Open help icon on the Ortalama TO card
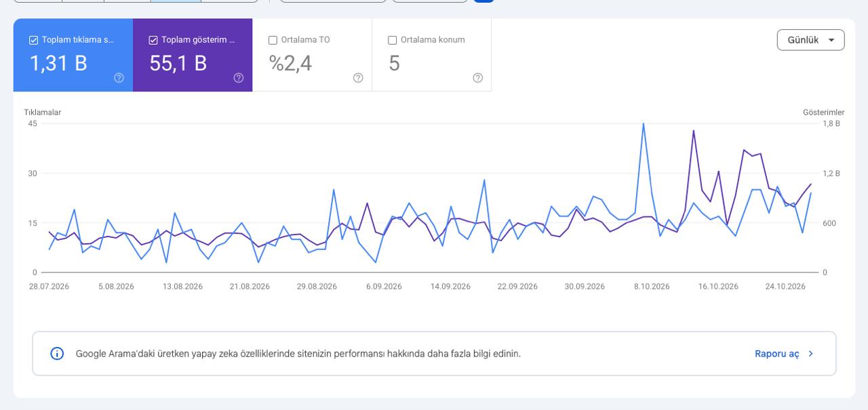 (x=358, y=78)
